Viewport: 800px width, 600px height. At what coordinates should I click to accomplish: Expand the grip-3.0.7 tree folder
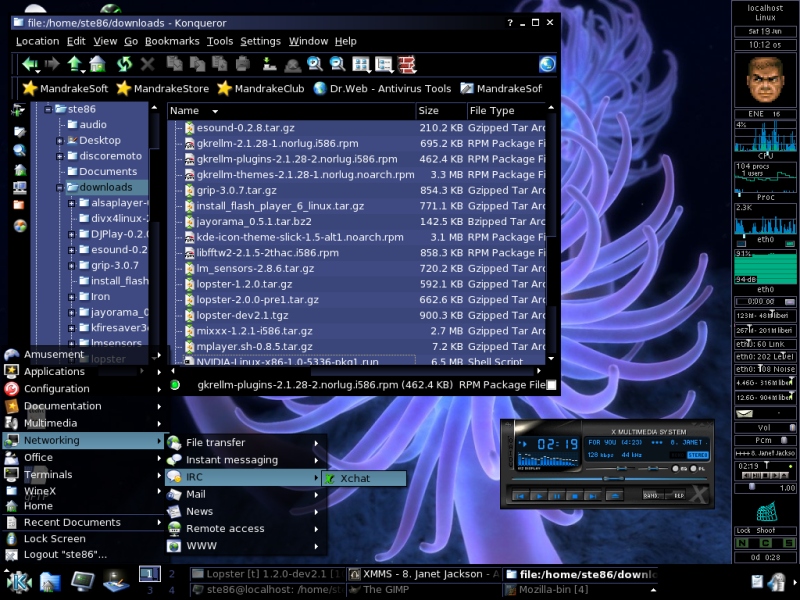pos(71,266)
